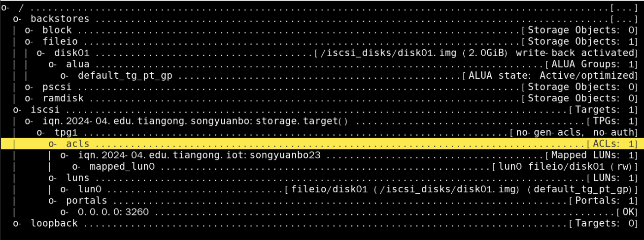Image resolution: width=644 pixels, height=240 pixels.
Task: Select the highlighted acls row
Action: [x=77, y=144]
